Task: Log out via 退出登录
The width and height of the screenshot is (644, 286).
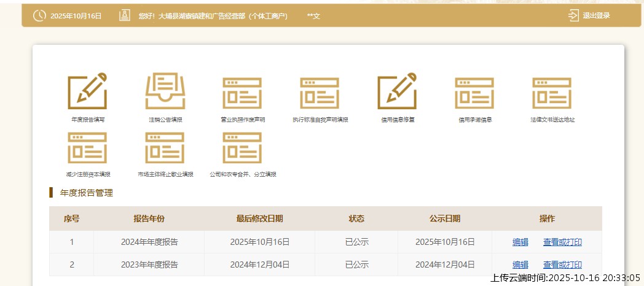Action: click(589, 15)
